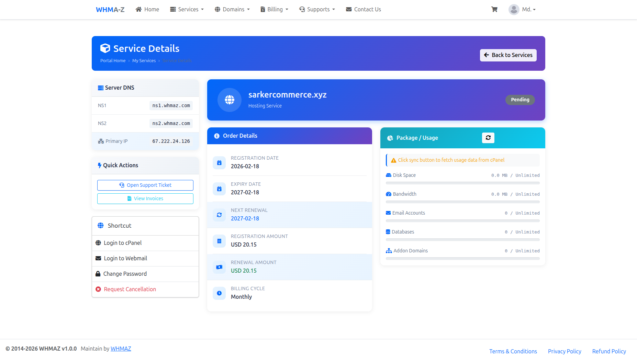
Task: Click the Disk Space usage bar
Action: tap(462, 183)
